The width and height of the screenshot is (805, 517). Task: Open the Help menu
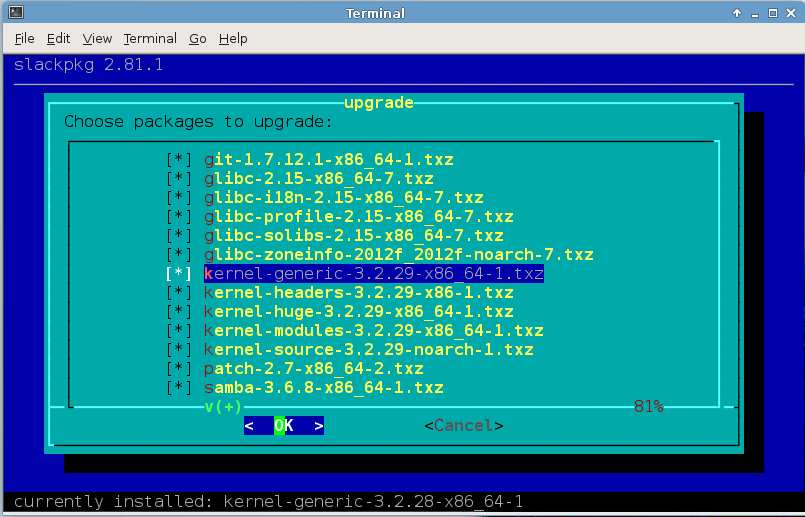(233, 39)
